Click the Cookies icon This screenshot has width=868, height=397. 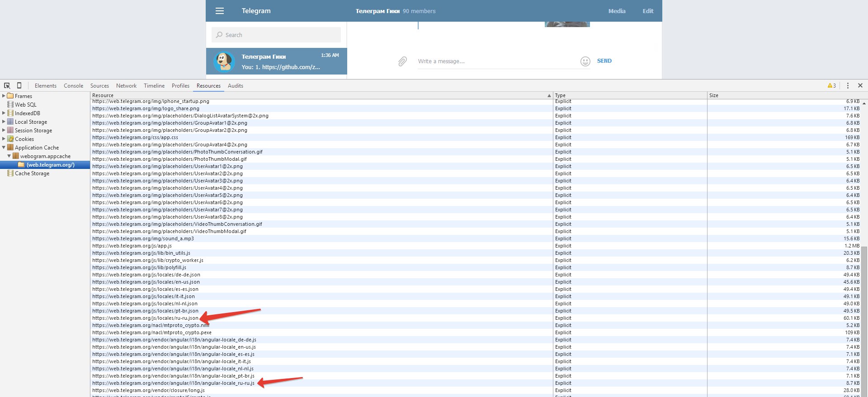click(x=10, y=139)
